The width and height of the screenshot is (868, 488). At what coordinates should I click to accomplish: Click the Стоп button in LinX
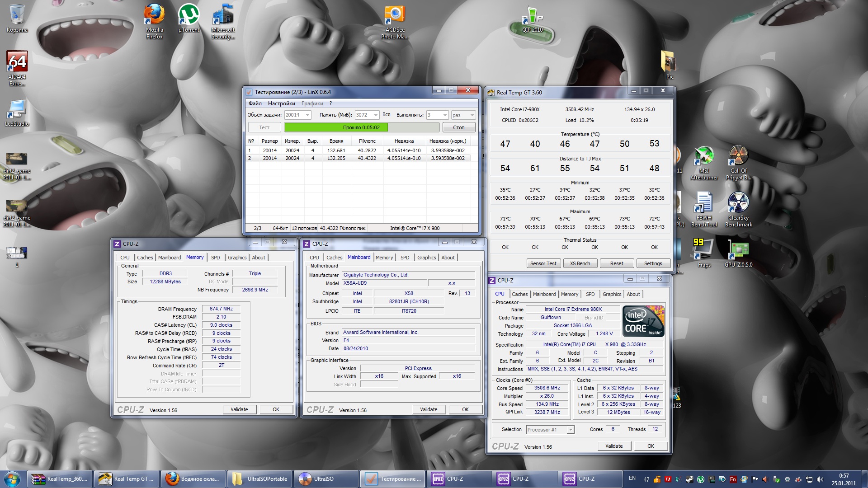(459, 127)
